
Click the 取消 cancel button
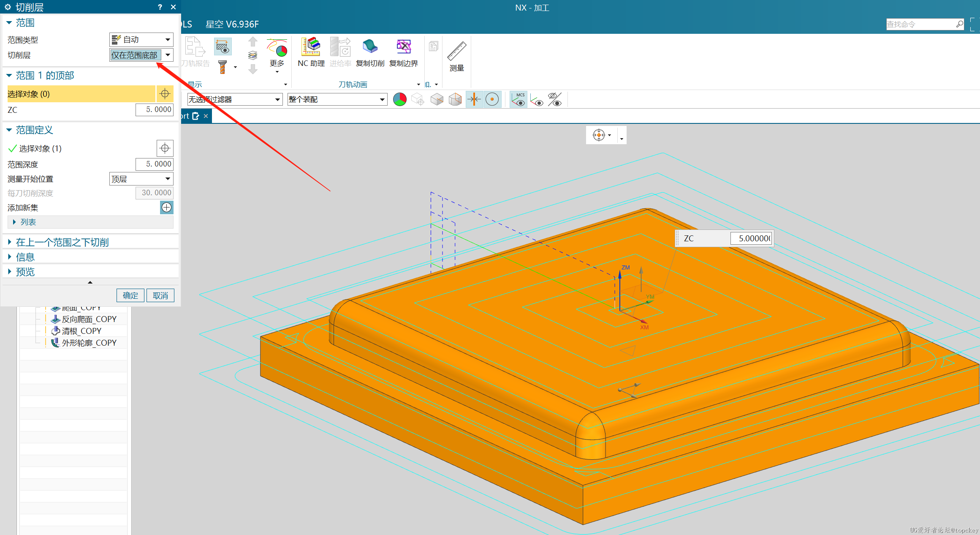tap(160, 295)
